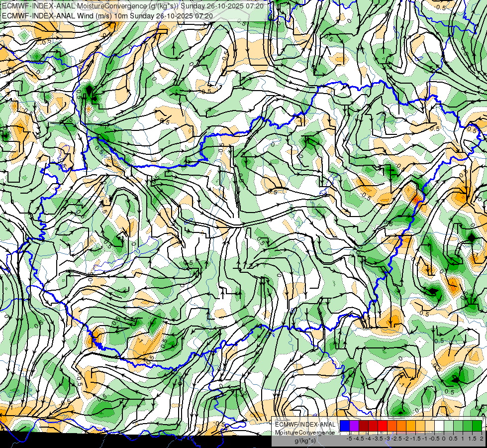Select the bright red swatch left of -3
The image size is (487, 448).
pos(383,426)
